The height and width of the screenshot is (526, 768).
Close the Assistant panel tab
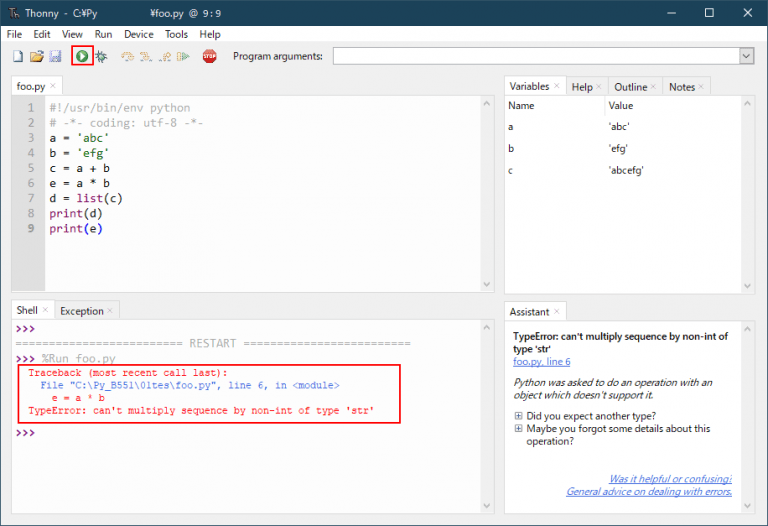[558, 312]
